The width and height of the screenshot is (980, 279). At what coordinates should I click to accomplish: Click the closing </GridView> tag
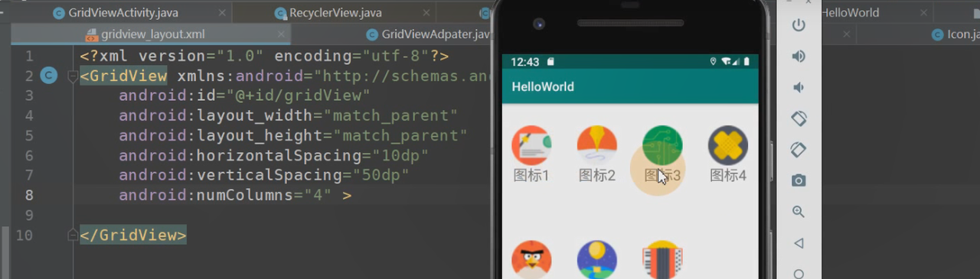pyautogui.click(x=133, y=235)
